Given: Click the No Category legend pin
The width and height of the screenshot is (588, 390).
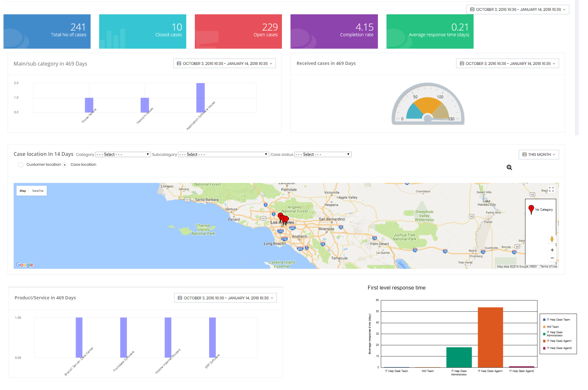Looking at the screenshot, I should click(531, 209).
